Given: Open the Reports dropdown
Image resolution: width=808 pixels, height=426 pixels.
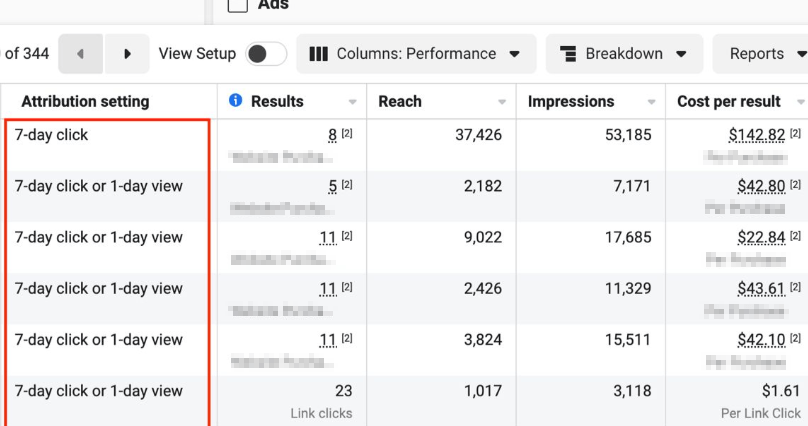Looking at the screenshot, I should pyautogui.click(x=760, y=54).
